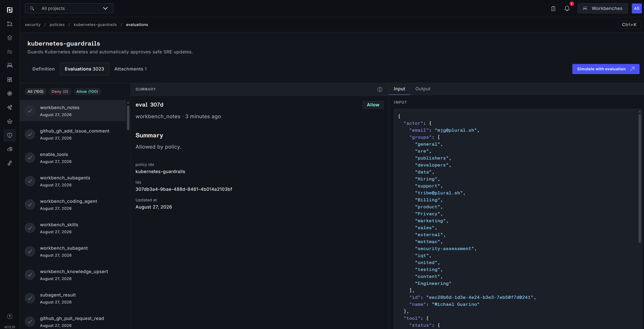The width and height of the screenshot is (644, 329).
Task: Click the checkmark icon for enable_tools
Action: (30, 158)
